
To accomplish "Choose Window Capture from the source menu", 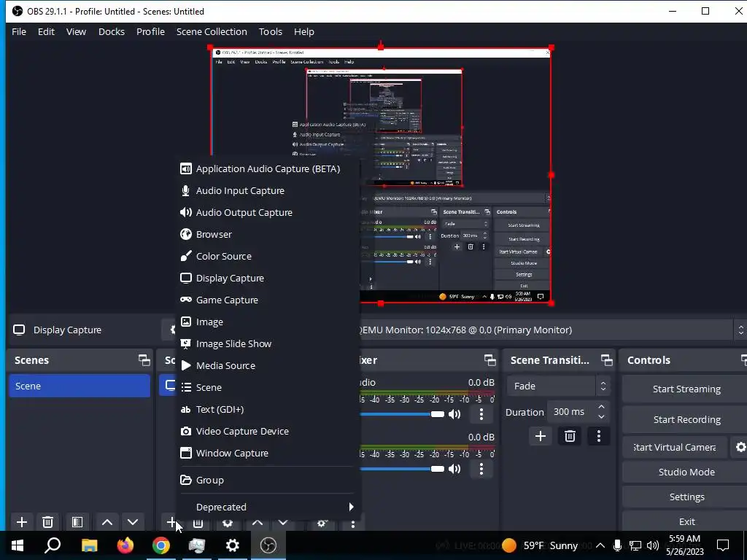I will point(268,453).
